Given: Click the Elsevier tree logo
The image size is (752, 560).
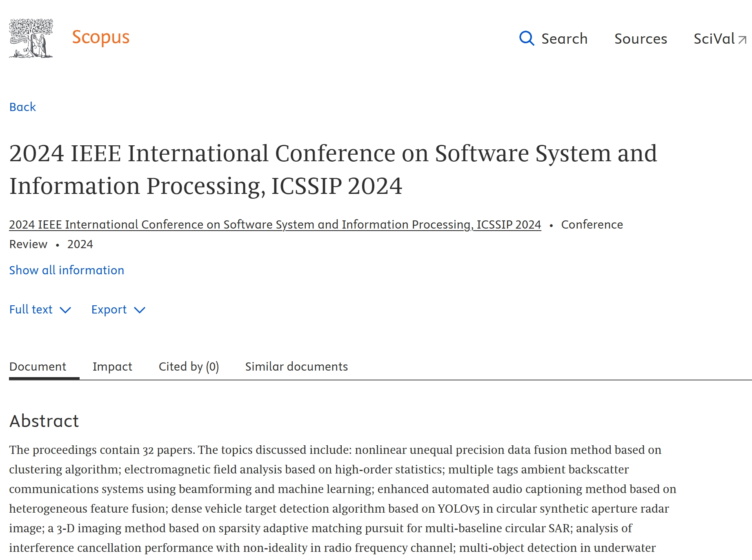Looking at the screenshot, I should coord(31,38).
